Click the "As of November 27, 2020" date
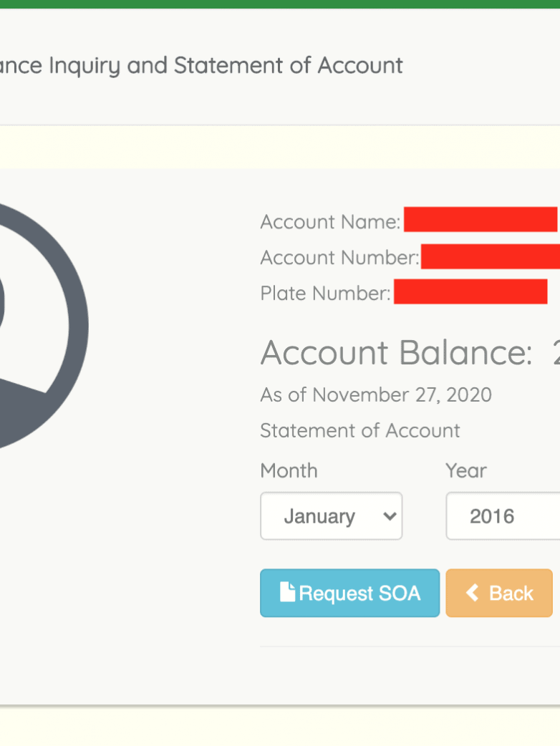The height and width of the screenshot is (746, 560). [x=376, y=394]
